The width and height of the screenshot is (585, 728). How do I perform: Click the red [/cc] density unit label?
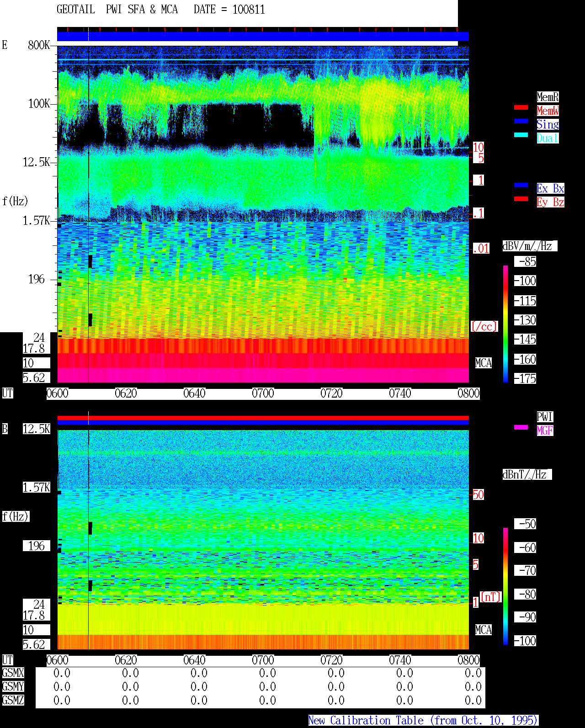pyautogui.click(x=484, y=326)
